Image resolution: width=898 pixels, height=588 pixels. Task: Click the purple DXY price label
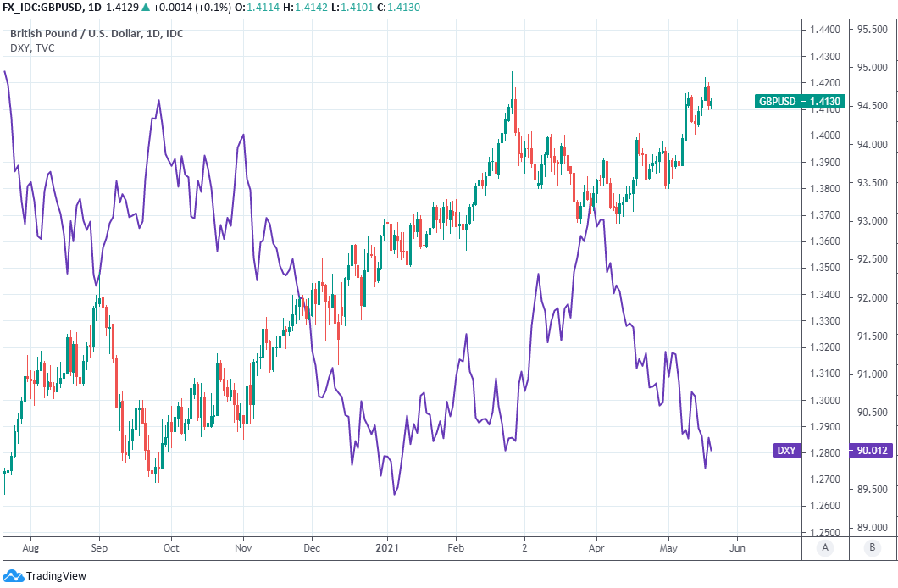point(786,451)
